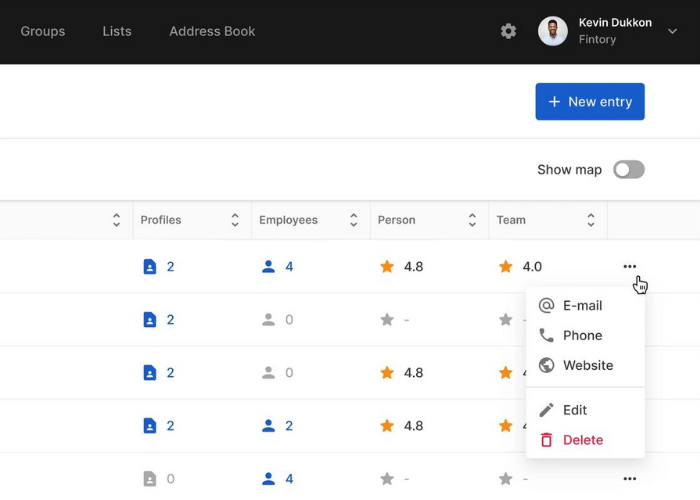Select Website in the context menu
This screenshot has width=700, height=500.
[x=587, y=366]
